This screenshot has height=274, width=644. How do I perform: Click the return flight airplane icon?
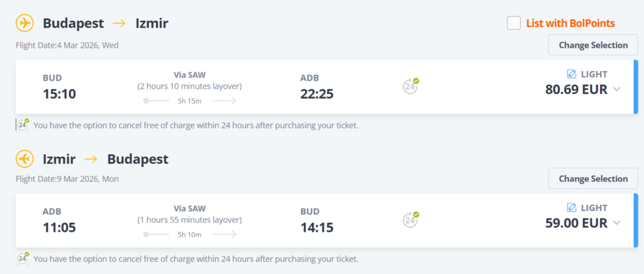point(25,159)
